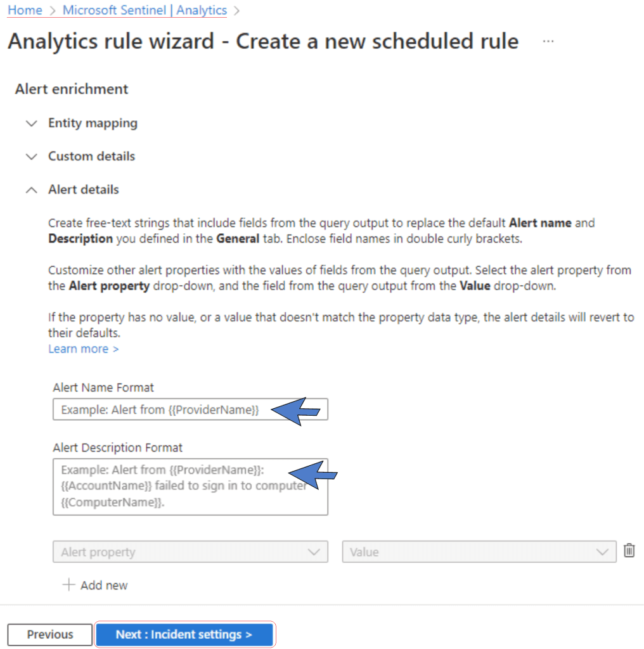Click the Previous button
Image resolution: width=644 pixels, height=649 pixels.
click(x=49, y=634)
